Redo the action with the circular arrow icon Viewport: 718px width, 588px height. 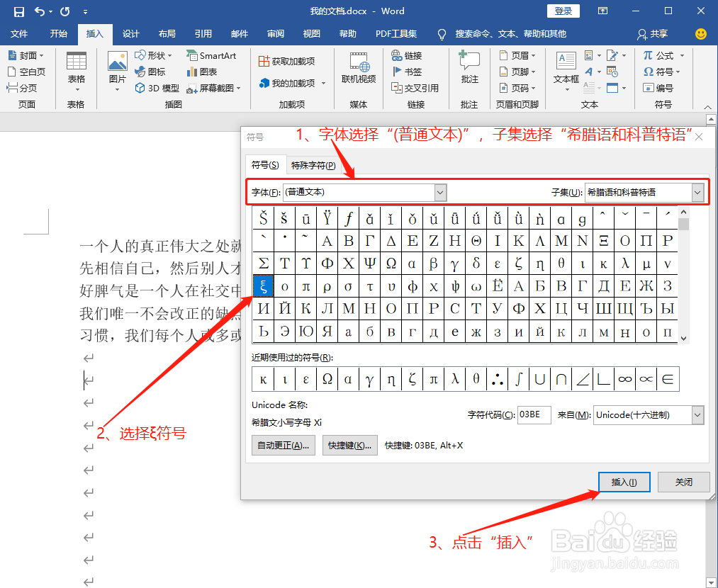(x=65, y=11)
